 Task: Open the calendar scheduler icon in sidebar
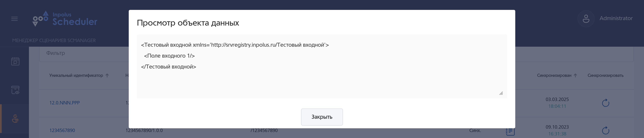(15, 61)
